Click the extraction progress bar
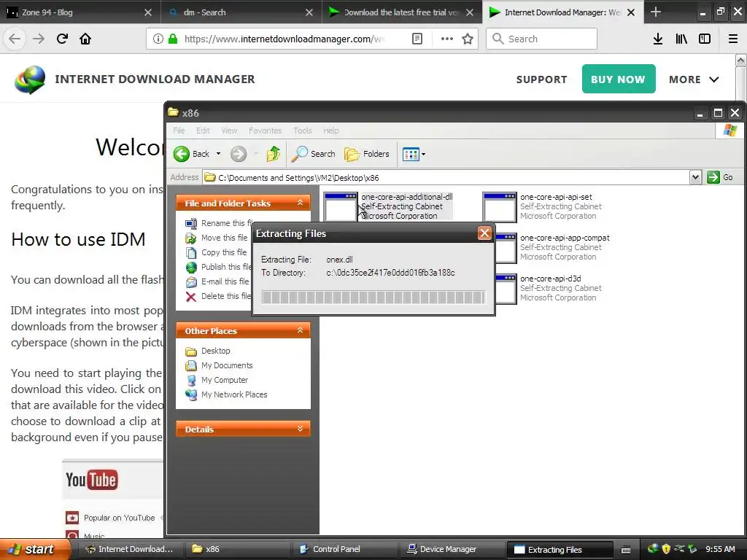Viewport: 747px width, 560px height. point(373,297)
